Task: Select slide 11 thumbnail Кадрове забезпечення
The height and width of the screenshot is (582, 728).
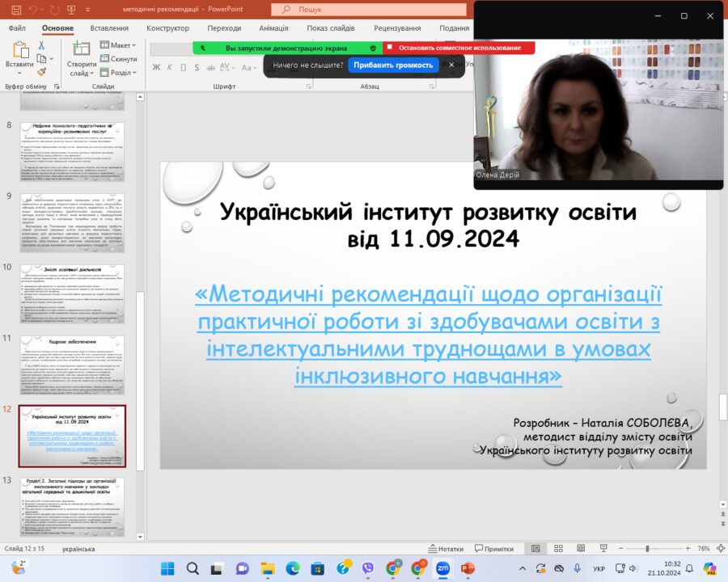Action: [x=72, y=365]
